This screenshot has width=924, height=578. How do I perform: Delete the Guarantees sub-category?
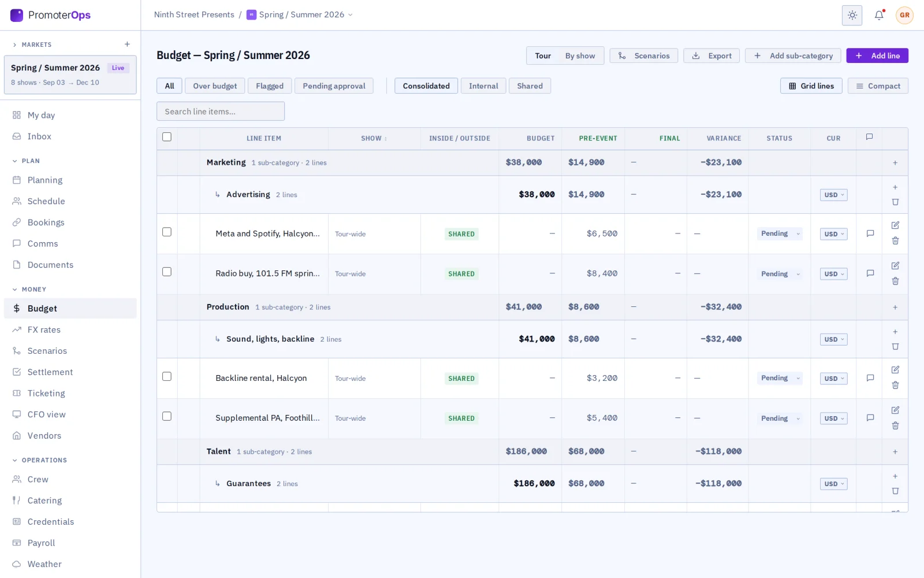point(895,491)
